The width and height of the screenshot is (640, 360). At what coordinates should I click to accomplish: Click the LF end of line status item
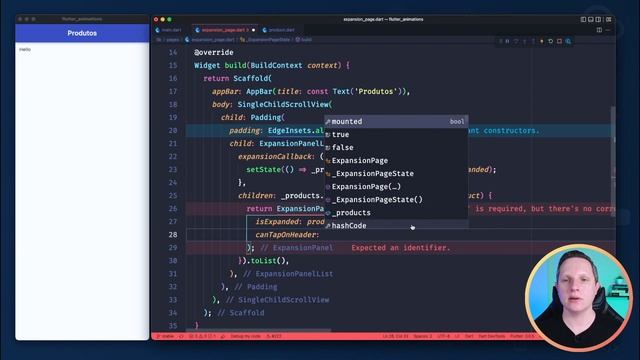click(457, 336)
